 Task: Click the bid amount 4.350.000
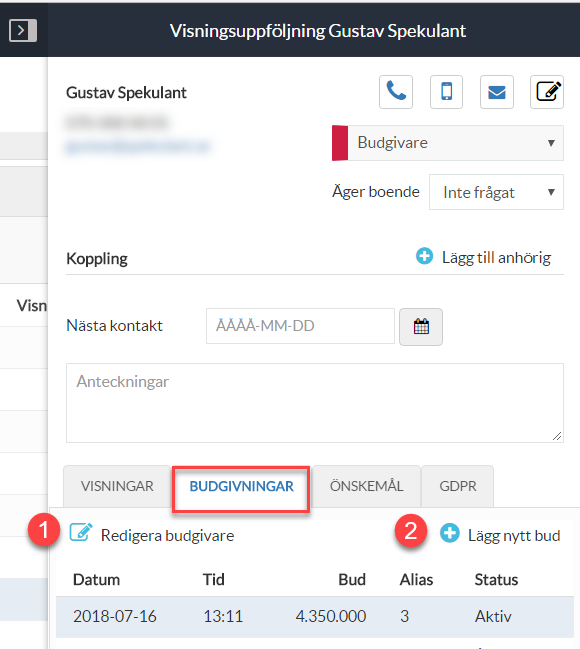tap(331, 616)
